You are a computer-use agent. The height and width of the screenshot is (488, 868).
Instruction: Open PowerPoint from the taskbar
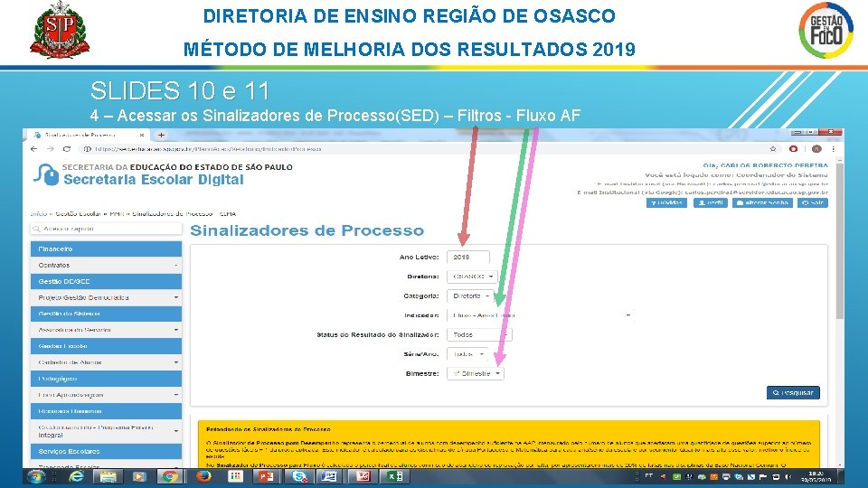click(266, 476)
